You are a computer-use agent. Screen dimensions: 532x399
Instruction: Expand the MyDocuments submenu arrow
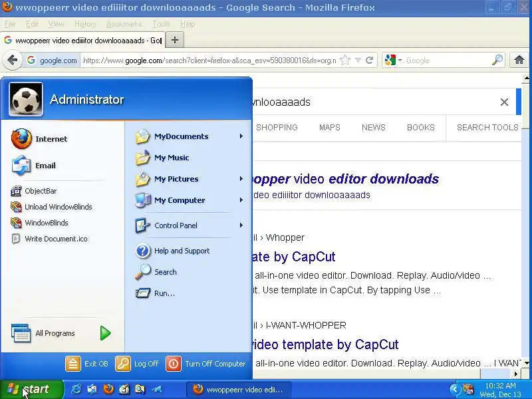pos(241,136)
